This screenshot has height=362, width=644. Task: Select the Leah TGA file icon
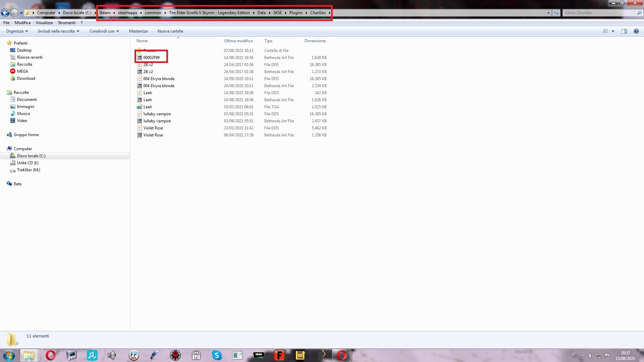click(x=140, y=107)
